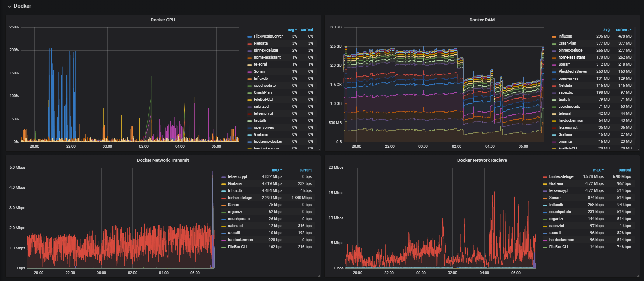Open the Docker CPU panel title menu

(163, 20)
